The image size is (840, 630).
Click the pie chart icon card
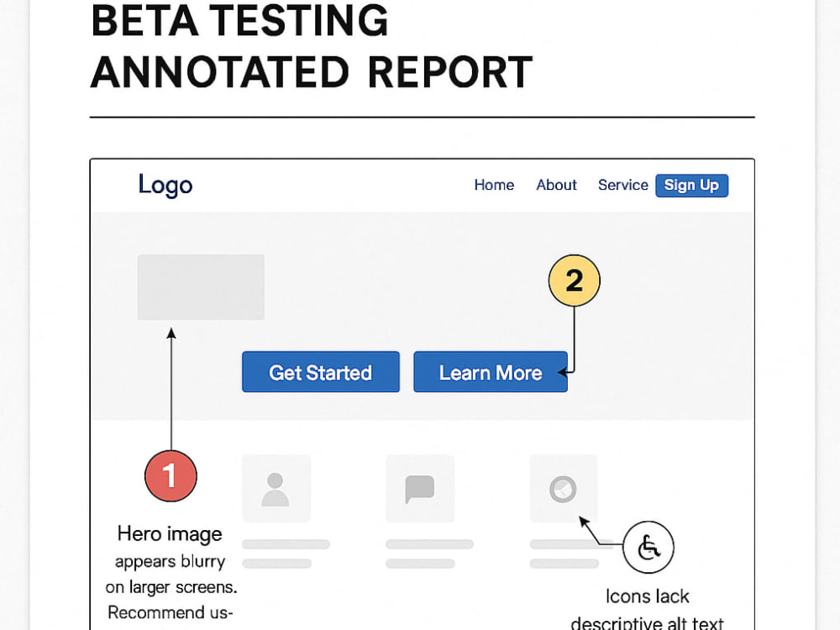pos(563,488)
